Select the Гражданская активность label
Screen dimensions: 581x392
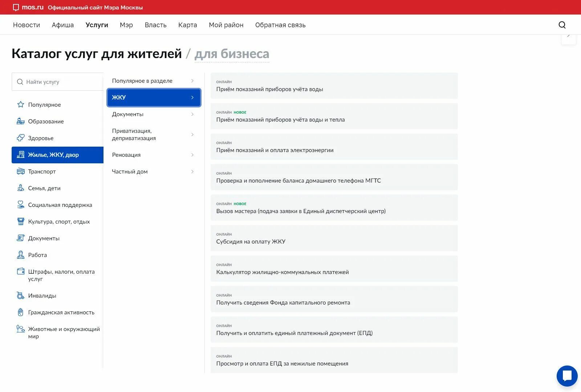pyautogui.click(x=61, y=313)
